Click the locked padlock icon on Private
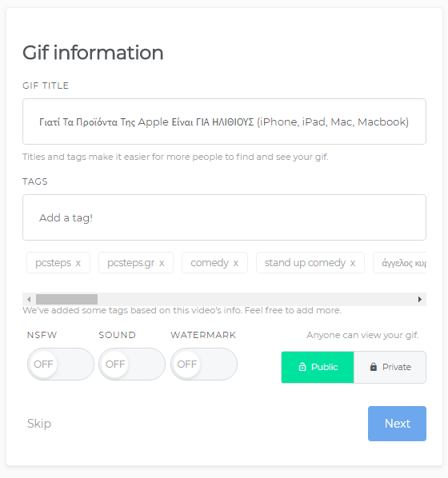Image resolution: width=448 pixels, height=478 pixels. [x=374, y=367]
